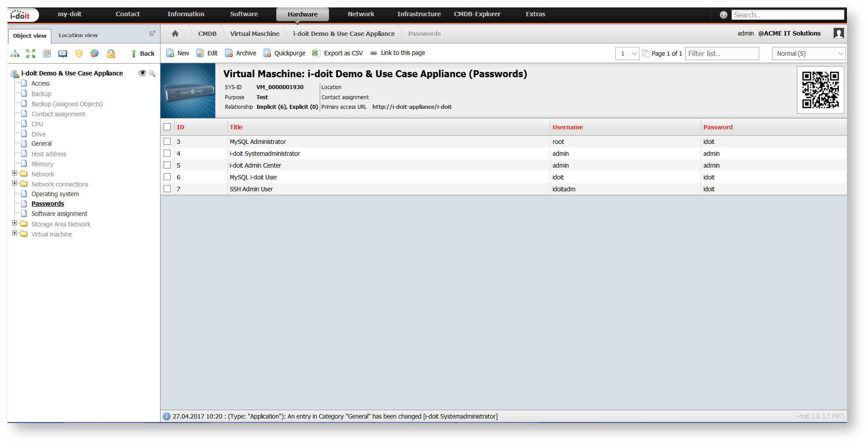The width and height of the screenshot is (868, 444).
Task: Expand the Network connections folder
Action: pyautogui.click(x=14, y=183)
